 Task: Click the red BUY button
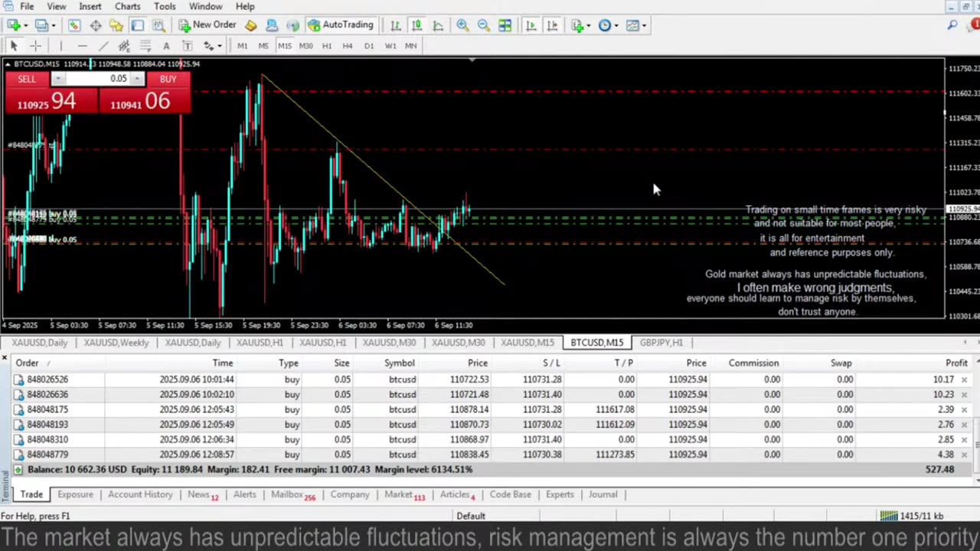[168, 79]
